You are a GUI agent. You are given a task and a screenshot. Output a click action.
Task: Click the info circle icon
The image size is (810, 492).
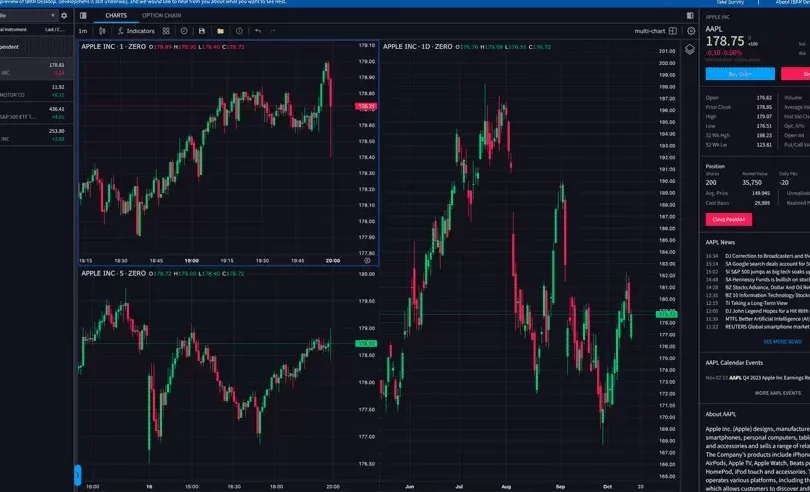239,31
